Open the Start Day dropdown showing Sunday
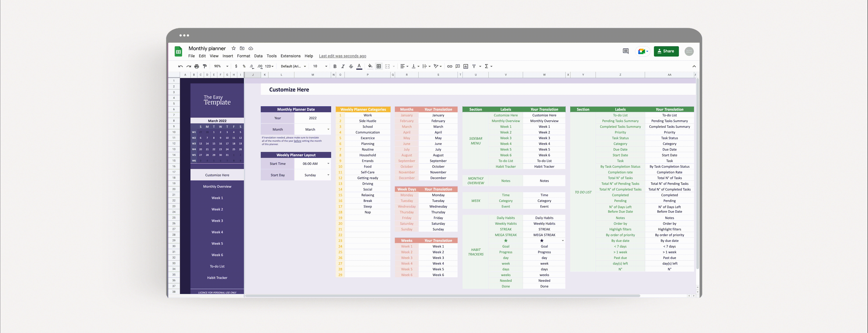The height and width of the screenshot is (333, 868). pos(328,175)
